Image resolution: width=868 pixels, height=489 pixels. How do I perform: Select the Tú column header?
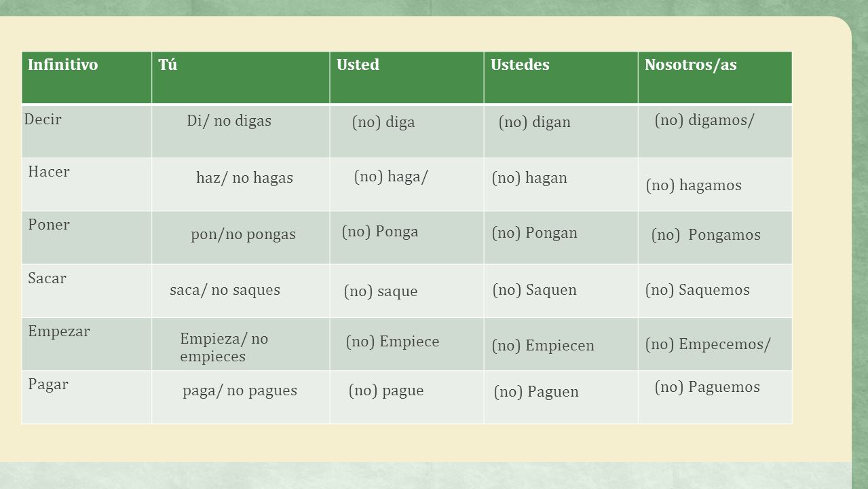click(240, 77)
